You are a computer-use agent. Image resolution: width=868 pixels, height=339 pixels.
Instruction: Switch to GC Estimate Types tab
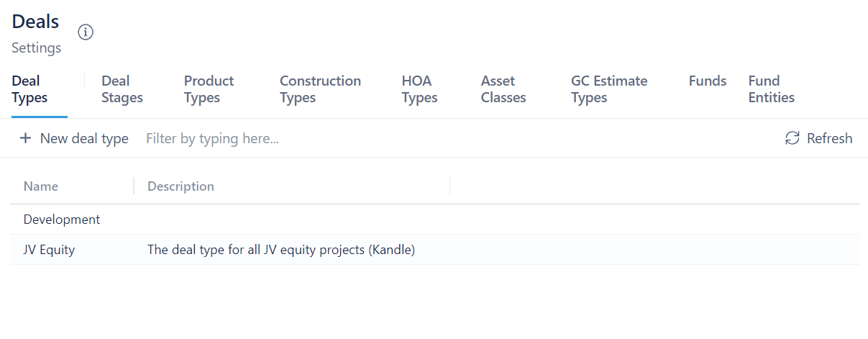point(609,89)
